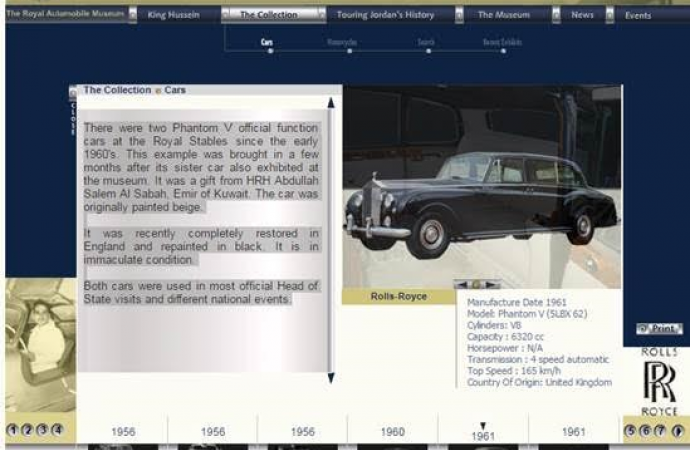Go to timeline page 3

coord(43,430)
